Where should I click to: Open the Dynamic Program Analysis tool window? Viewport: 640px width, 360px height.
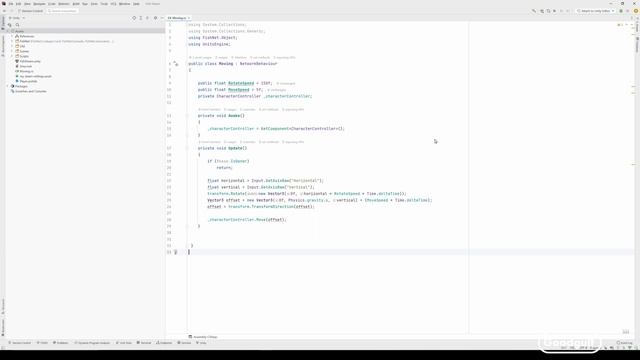pos(92,343)
